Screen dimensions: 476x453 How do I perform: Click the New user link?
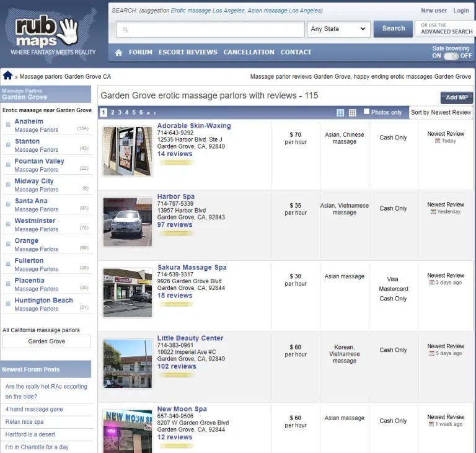tap(434, 11)
